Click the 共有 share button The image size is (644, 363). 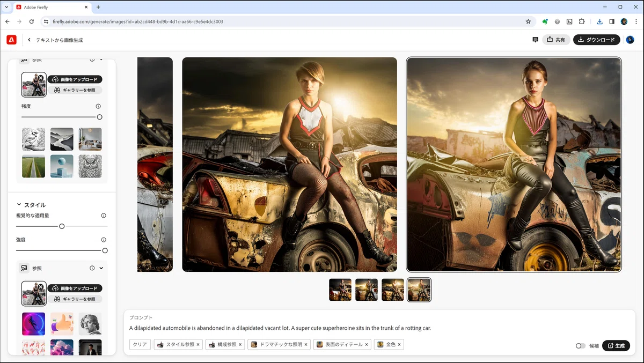556,40
